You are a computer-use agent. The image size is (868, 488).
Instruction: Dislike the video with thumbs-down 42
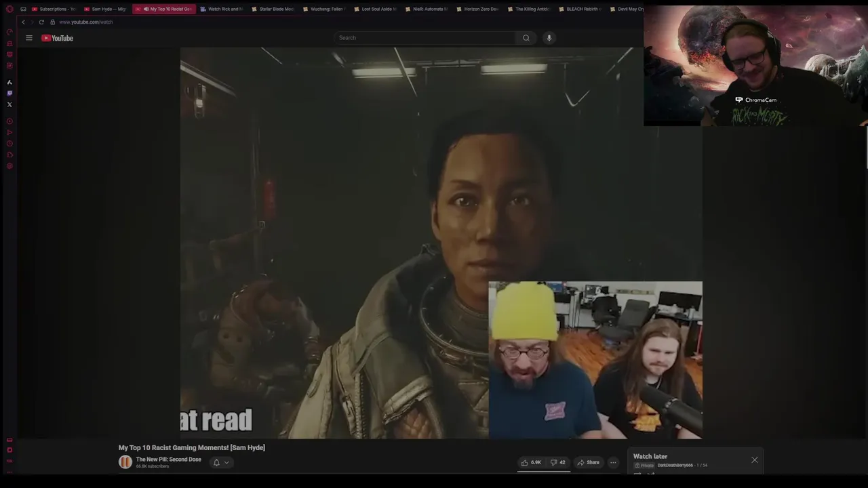558,462
